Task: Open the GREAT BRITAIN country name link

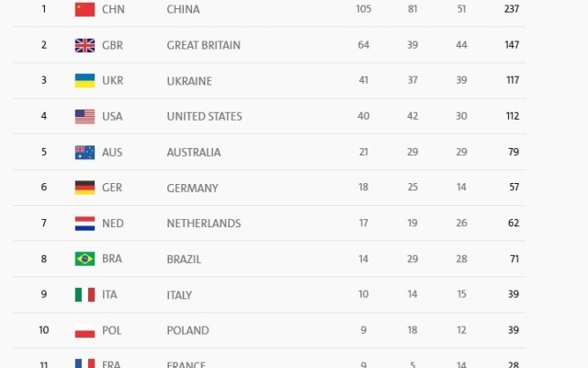Action: pyautogui.click(x=204, y=45)
